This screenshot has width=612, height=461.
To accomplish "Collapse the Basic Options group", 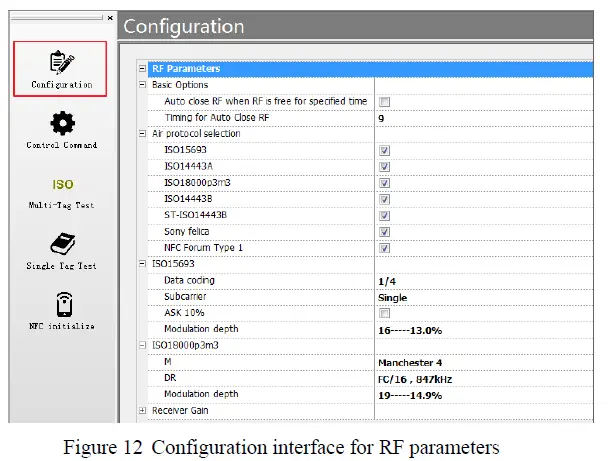I will 142,85.
